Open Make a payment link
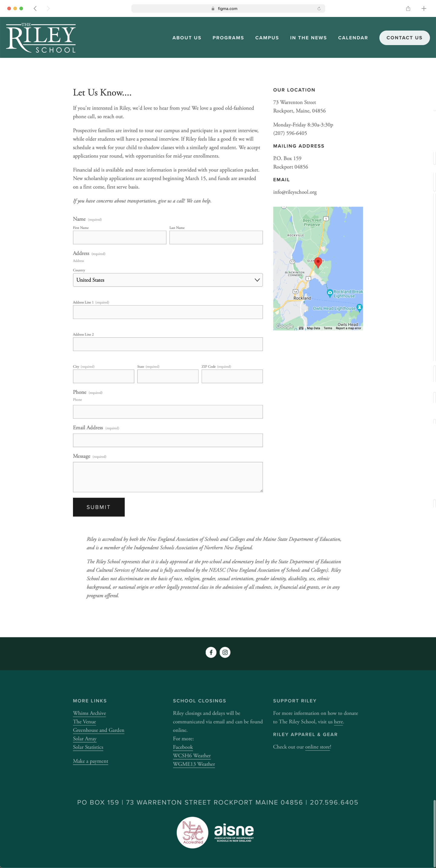This screenshot has width=436, height=868. [x=90, y=761]
